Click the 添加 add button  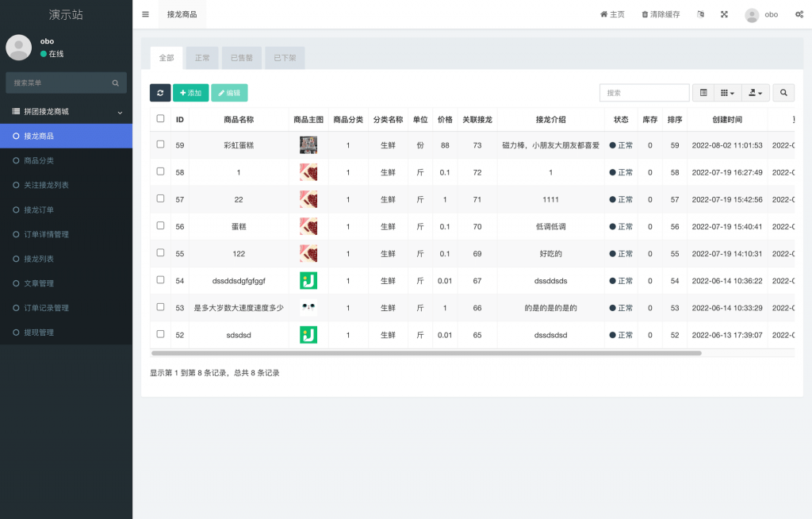click(x=190, y=93)
